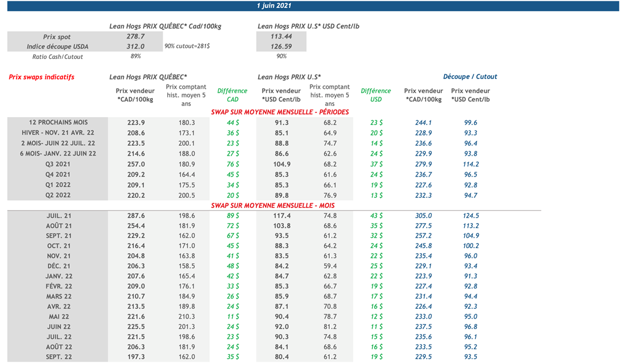Click the Indice découpe USDA value 312.0
Screen dimensions: 628x364
click(x=135, y=47)
